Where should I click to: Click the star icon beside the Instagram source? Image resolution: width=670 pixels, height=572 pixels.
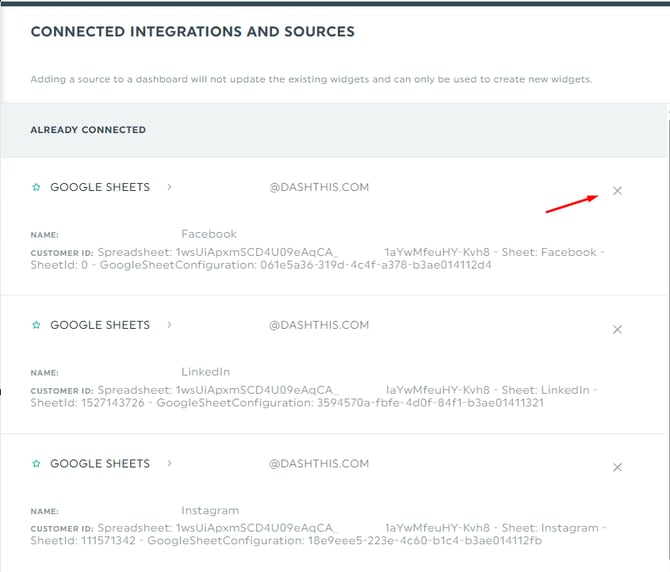click(x=37, y=464)
